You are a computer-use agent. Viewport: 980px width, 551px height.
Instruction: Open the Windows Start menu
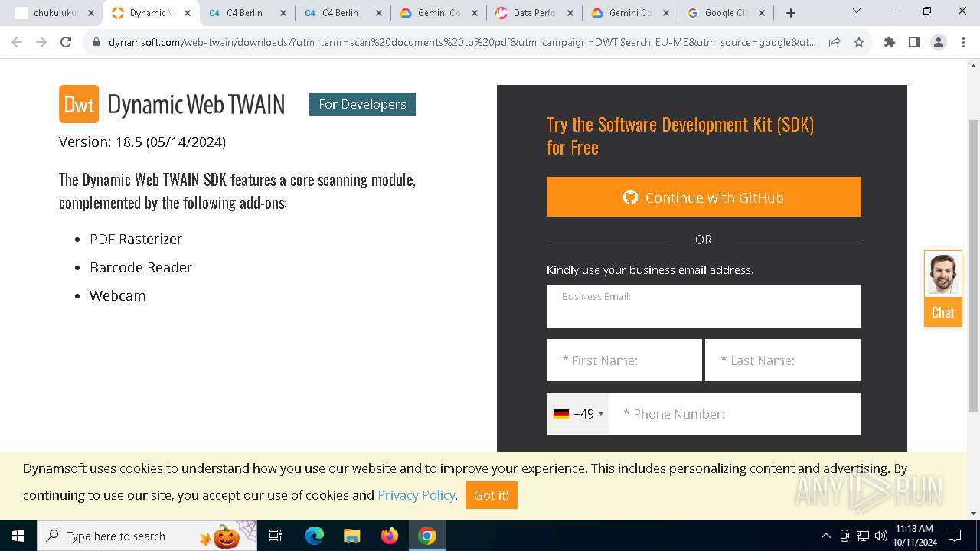click(x=18, y=536)
